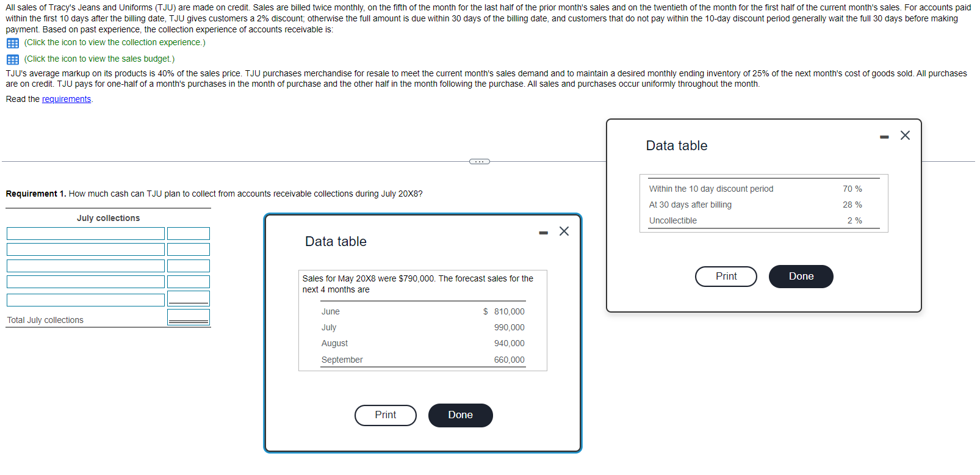Select the second row amount field under July collections

pos(189,250)
